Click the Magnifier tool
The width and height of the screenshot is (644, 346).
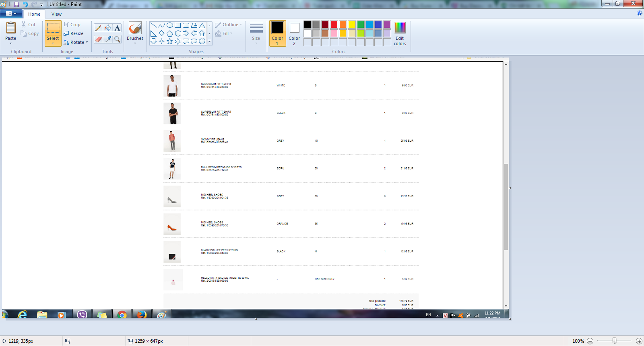[x=117, y=39]
